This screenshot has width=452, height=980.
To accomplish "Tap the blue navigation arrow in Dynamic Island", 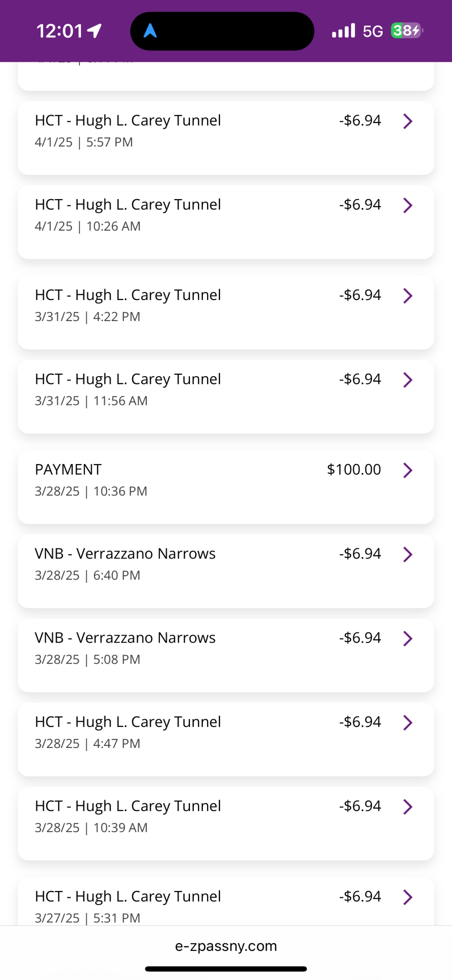I will (x=150, y=31).
